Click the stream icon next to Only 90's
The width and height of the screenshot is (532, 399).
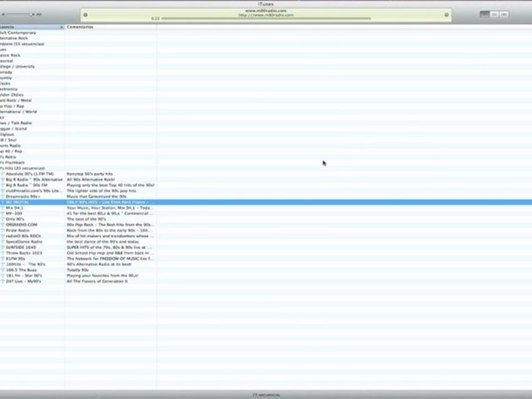[x=3, y=219]
